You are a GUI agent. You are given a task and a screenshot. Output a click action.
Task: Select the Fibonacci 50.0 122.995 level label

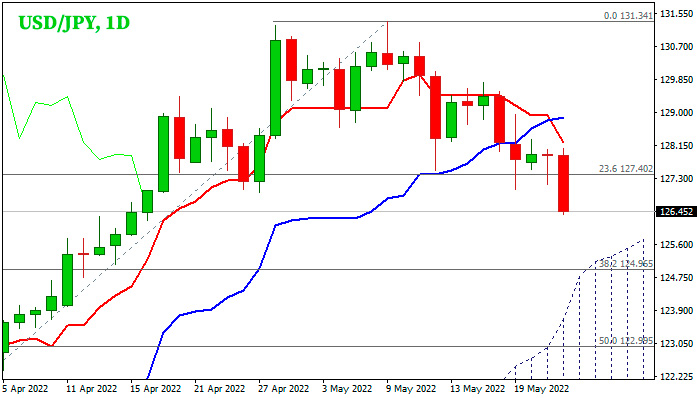pyautogui.click(x=626, y=341)
